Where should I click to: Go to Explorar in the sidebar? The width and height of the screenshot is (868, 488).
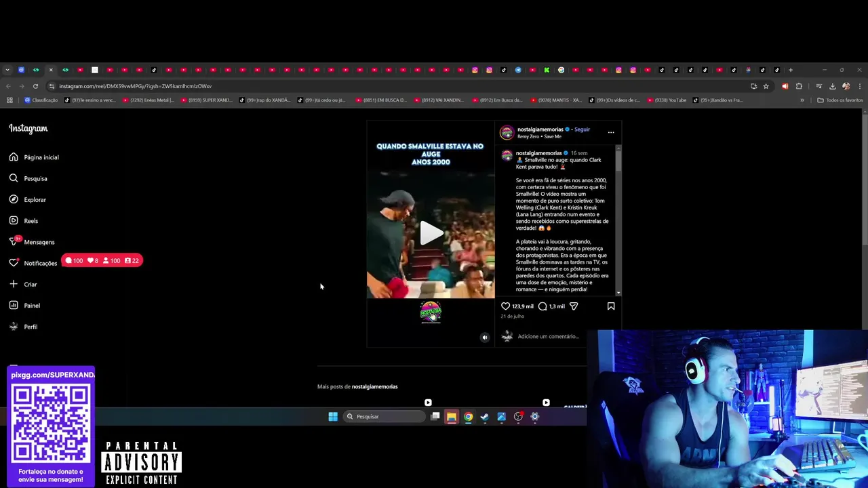pos(28,199)
